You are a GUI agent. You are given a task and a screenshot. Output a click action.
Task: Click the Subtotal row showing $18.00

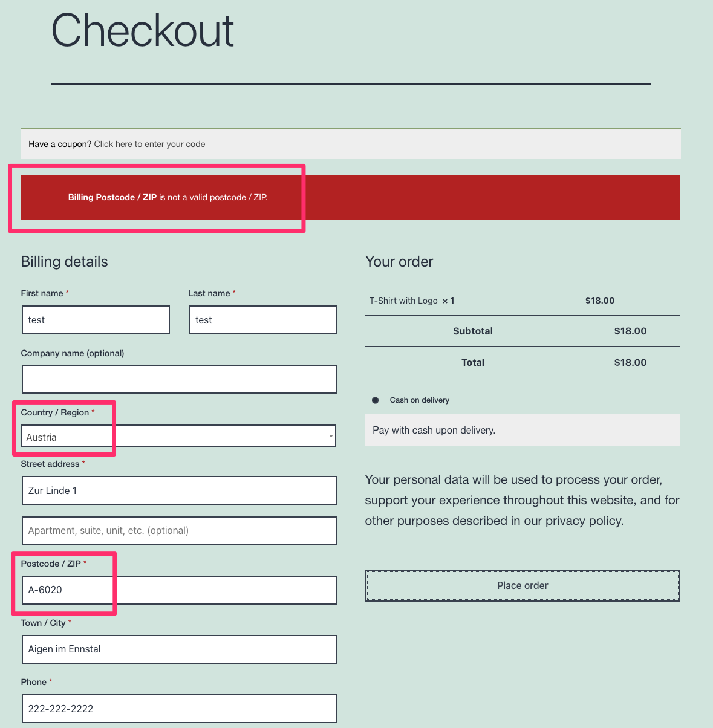pos(522,331)
